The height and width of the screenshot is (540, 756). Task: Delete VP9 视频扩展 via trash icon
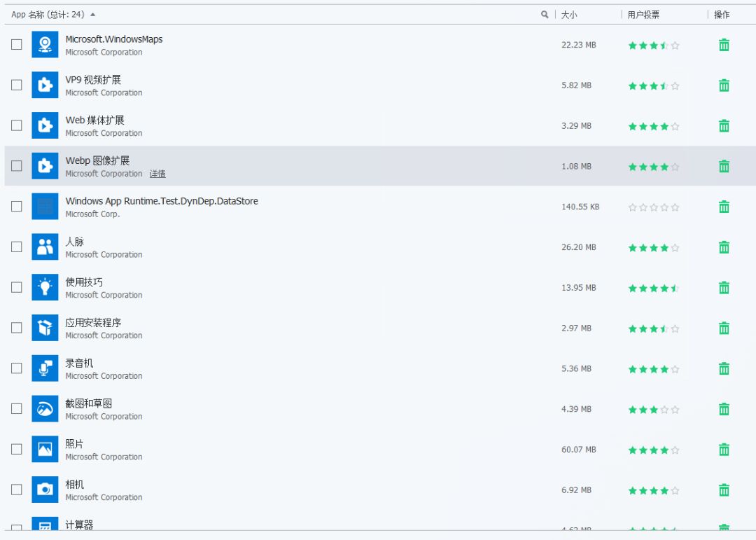point(724,85)
